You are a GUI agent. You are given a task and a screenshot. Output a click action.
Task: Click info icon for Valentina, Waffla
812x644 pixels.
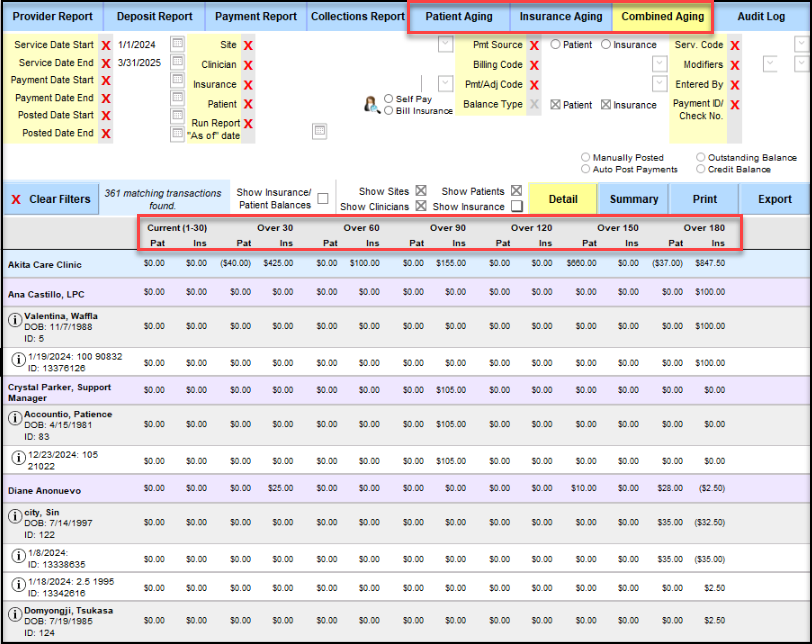coord(15,320)
